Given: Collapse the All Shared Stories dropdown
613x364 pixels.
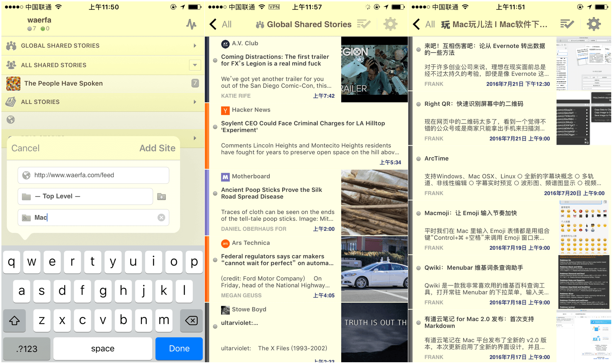Looking at the screenshot, I should [x=195, y=65].
